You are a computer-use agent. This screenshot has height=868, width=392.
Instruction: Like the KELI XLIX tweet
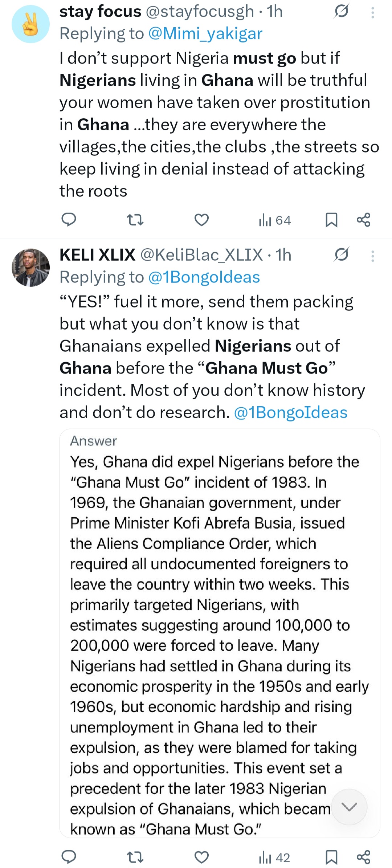(x=201, y=857)
